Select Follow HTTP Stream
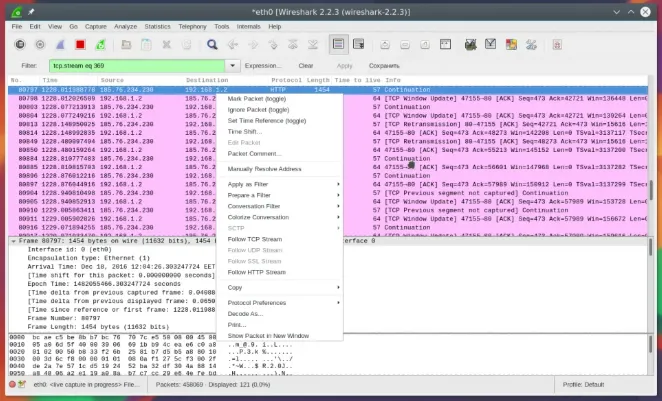The image size is (662, 401). pos(279,272)
